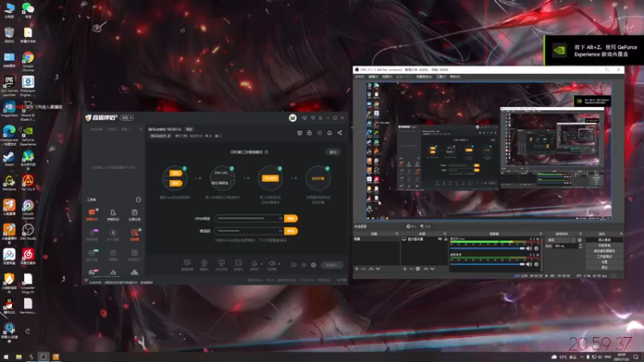The image size is (644, 362).
Task: Click the first audio track volume slider
Action: [488, 249]
